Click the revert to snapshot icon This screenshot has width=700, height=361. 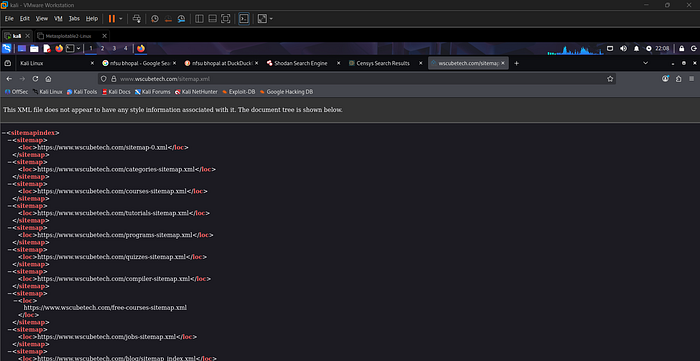click(168, 19)
